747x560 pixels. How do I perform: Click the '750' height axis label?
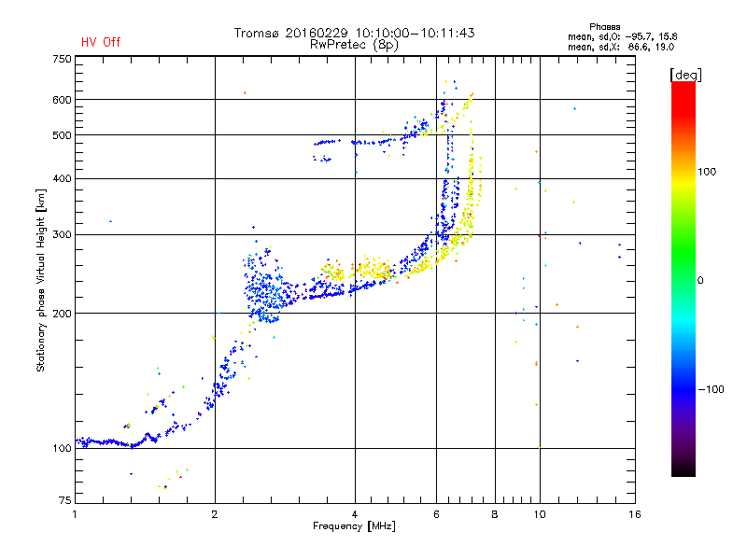[62, 59]
